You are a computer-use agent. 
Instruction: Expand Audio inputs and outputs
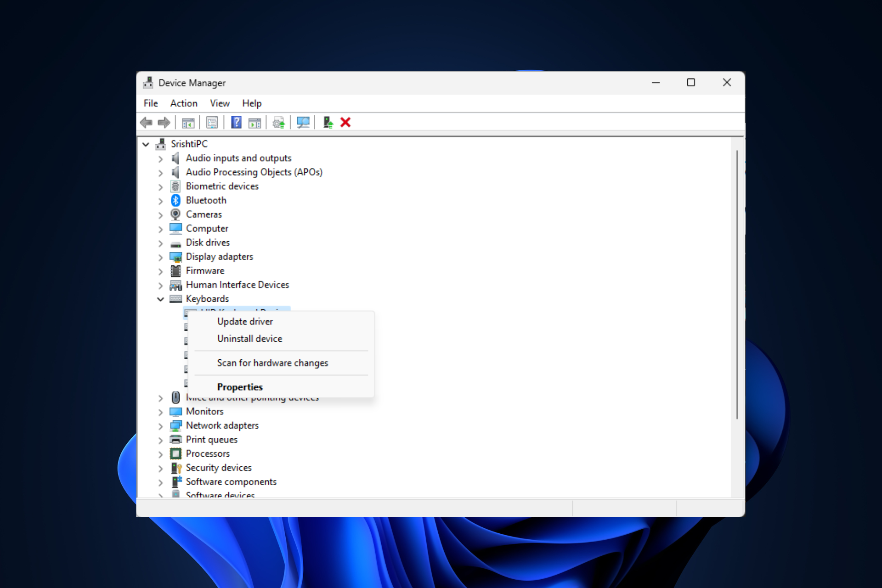(160, 159)
